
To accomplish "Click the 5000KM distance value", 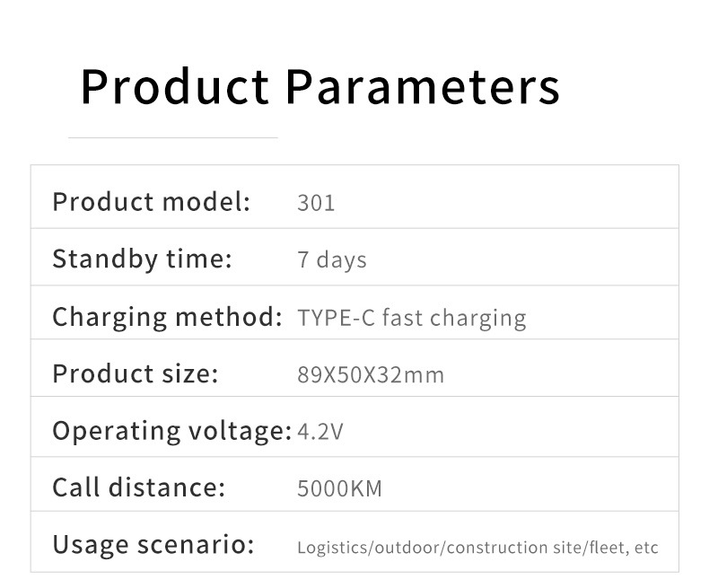I will pyautogui.click(x=339, y=489).
